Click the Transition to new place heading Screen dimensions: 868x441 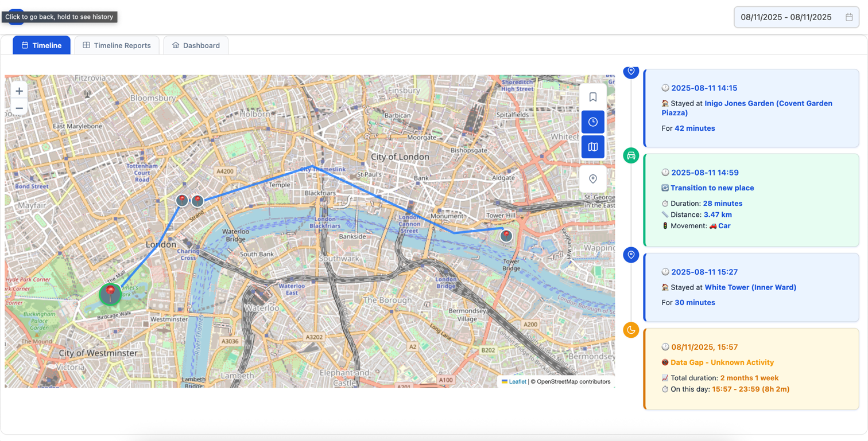[x=712, y=188]
